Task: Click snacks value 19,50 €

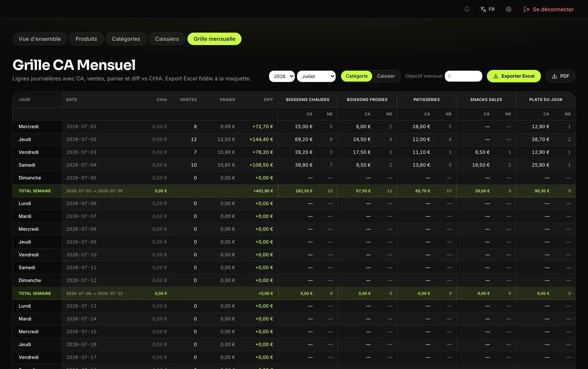Action: 481,165
